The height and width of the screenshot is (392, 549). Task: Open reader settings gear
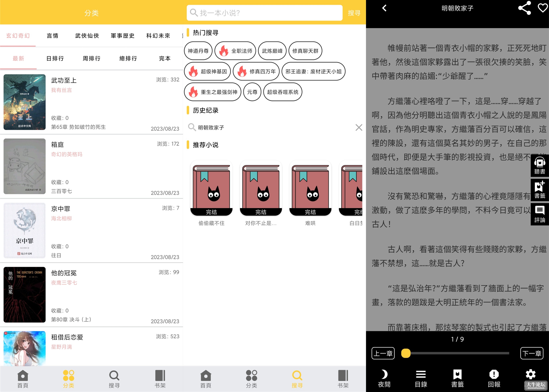531,375
